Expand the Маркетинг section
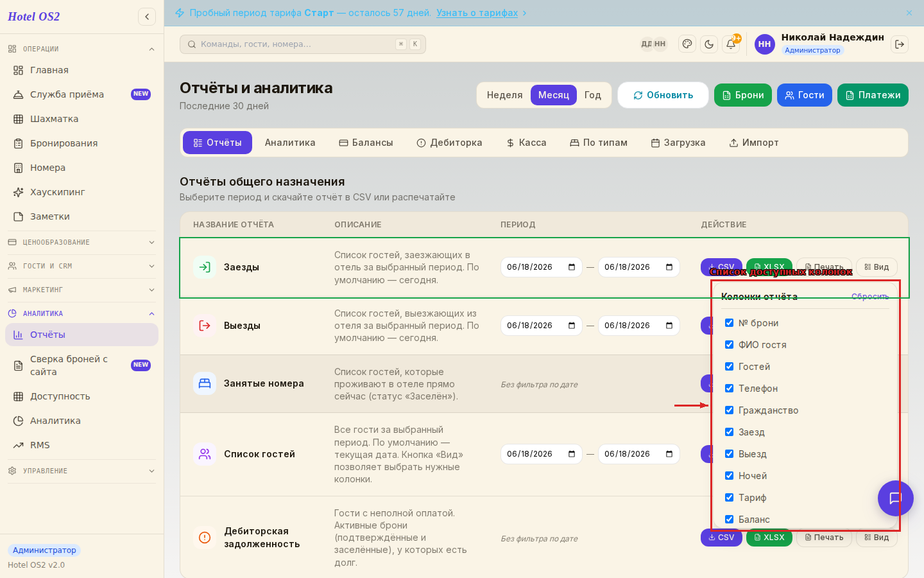The width and height of the screenshot is (924, 578). tap(81, 290)
